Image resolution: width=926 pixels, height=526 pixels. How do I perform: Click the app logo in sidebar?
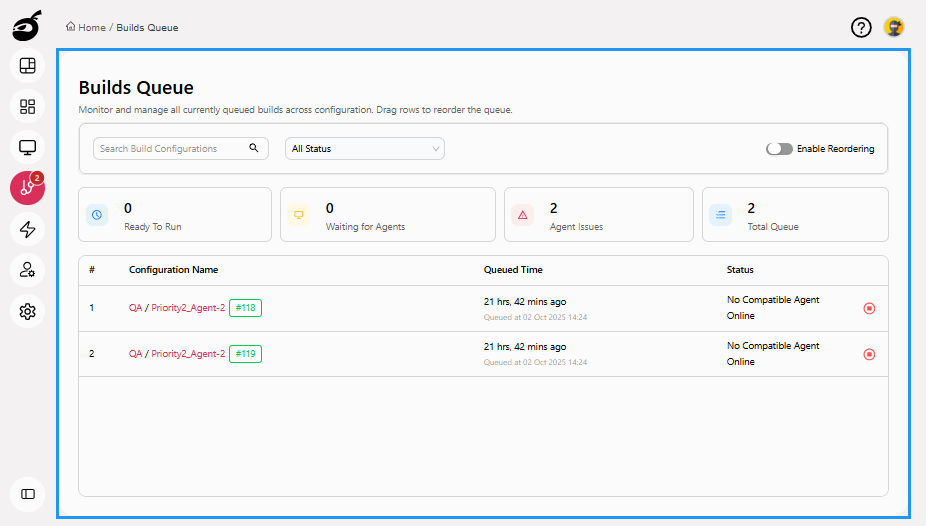27,26
